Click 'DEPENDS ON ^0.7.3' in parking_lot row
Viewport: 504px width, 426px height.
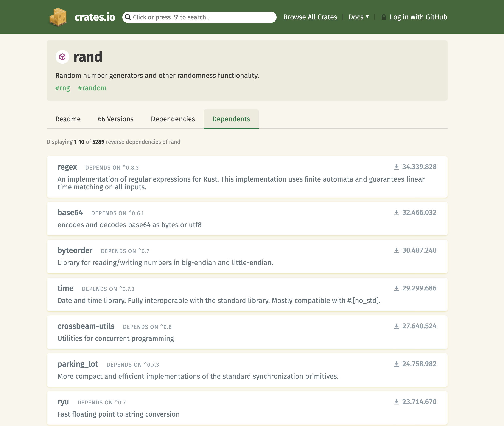pos(133,365)
